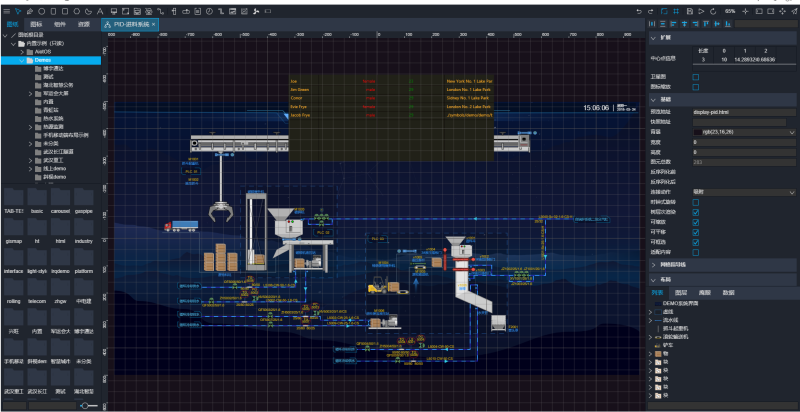Close the PID-进料系统 tab
This screenshot has width=800, height=412.
click(x=155, y=23)
